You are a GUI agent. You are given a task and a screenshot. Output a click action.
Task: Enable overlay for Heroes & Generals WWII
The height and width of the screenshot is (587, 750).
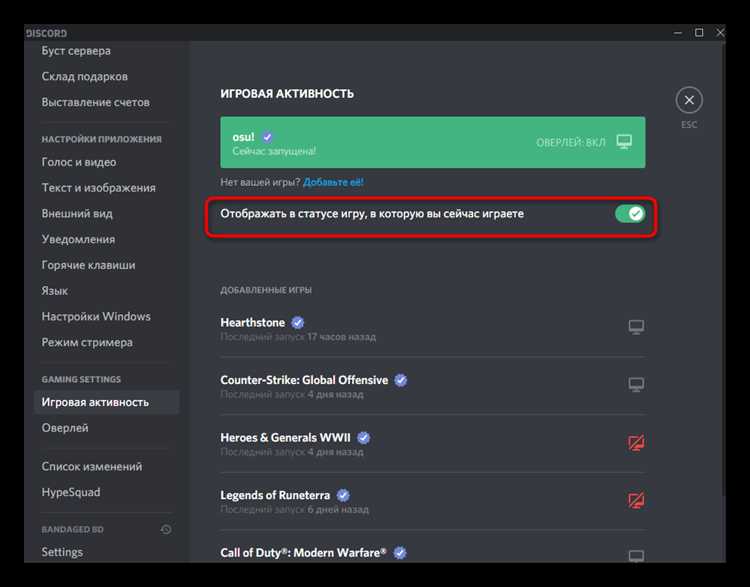pos(636,443)
